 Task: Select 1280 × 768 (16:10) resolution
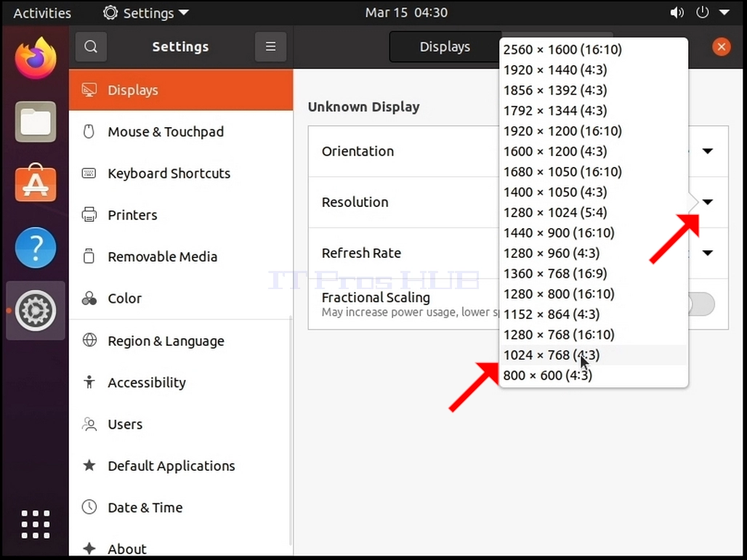[x=594, y=335]
